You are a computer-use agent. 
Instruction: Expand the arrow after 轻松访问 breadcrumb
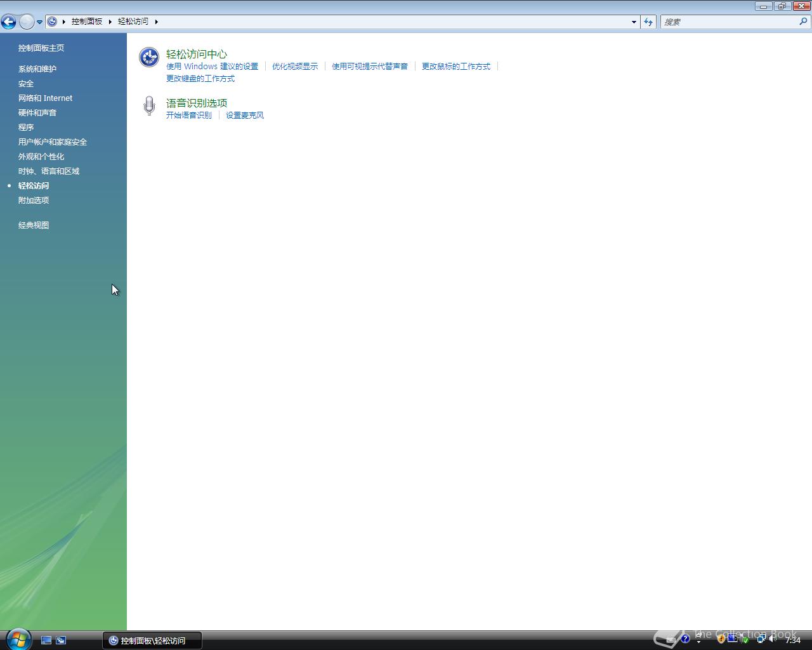pos(156,22)
